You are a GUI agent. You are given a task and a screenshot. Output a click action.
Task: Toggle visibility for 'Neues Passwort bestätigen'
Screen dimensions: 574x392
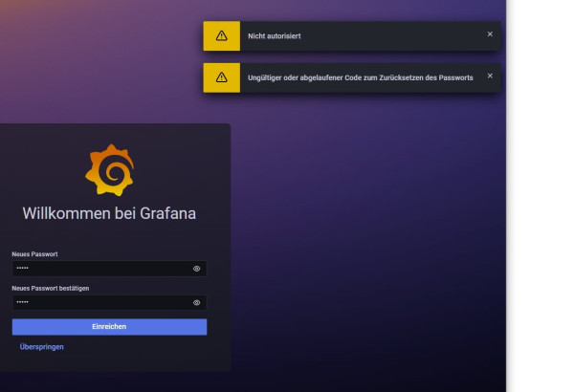pyautogui.click(x=196, y=302)
